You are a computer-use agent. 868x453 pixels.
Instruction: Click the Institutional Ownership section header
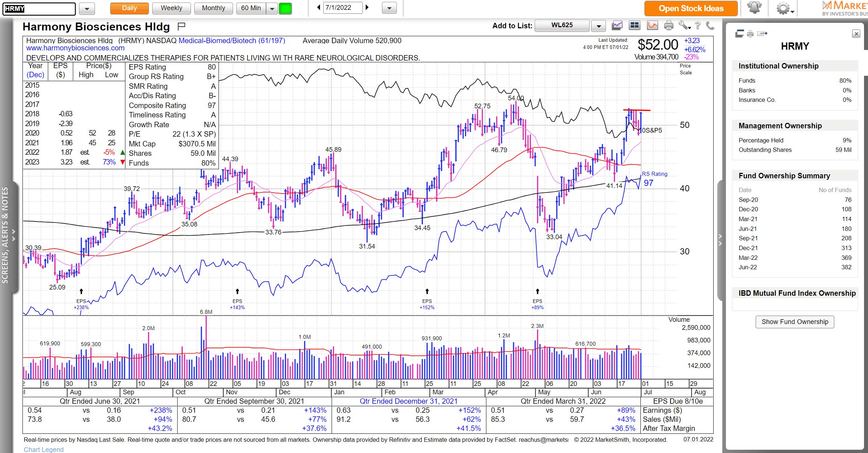click(795, 66)
